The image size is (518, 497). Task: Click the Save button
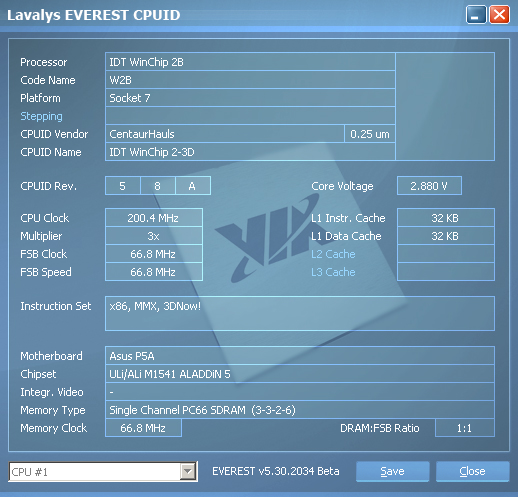click(x=392, y=471)
